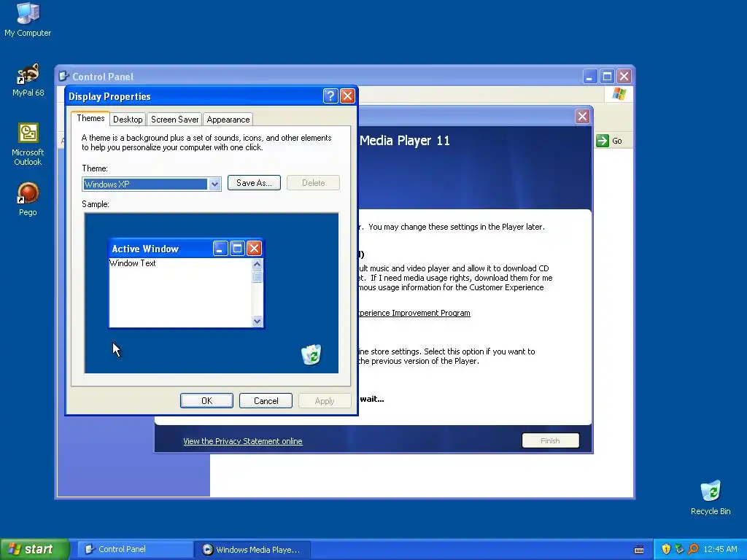747x560 pixels.
Task: Click the Display Properties help question mark
Action: (x=330, y=96)
